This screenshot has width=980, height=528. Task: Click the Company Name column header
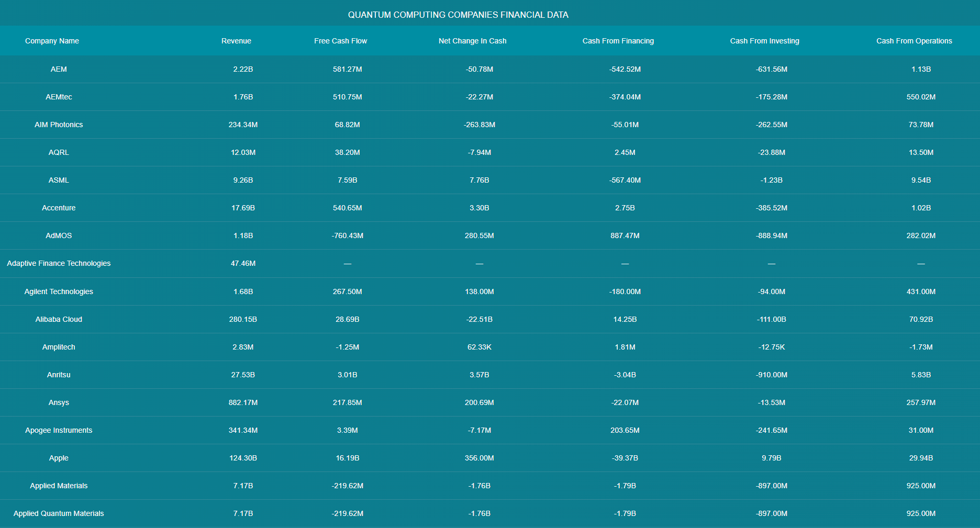point(52,41)
